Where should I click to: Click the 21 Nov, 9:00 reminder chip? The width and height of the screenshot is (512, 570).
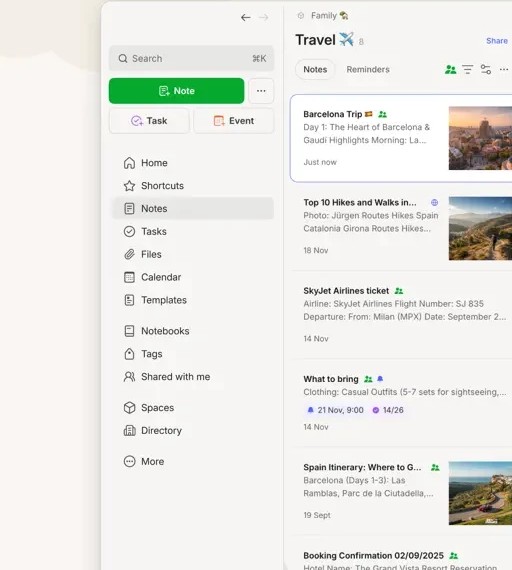[x=335, y=410]
